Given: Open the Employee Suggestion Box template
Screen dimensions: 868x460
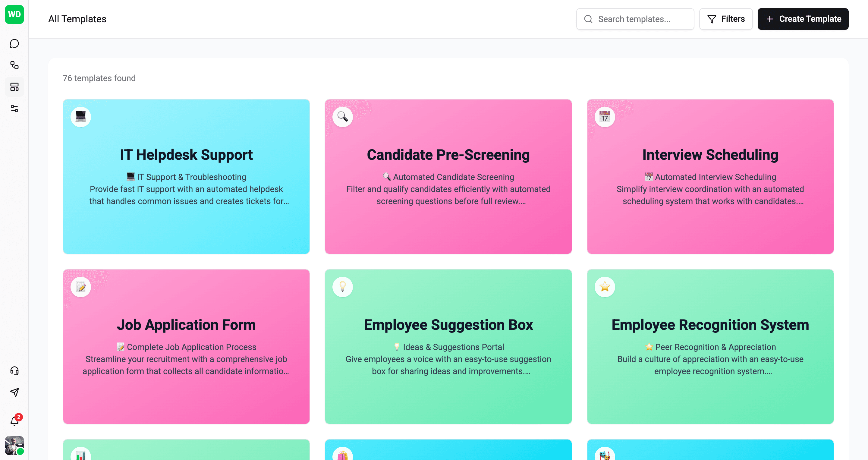Looking at the screenshot, I should click(448, 325).
